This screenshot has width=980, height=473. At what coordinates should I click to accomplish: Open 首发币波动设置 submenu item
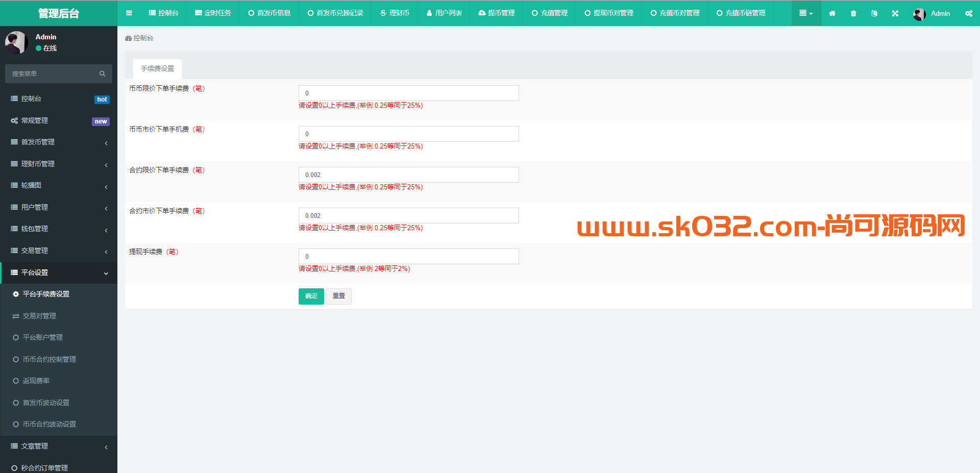[59, 403]
